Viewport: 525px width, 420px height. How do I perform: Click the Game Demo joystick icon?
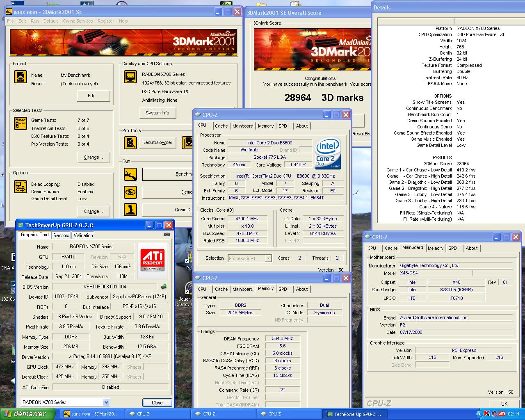130,209
